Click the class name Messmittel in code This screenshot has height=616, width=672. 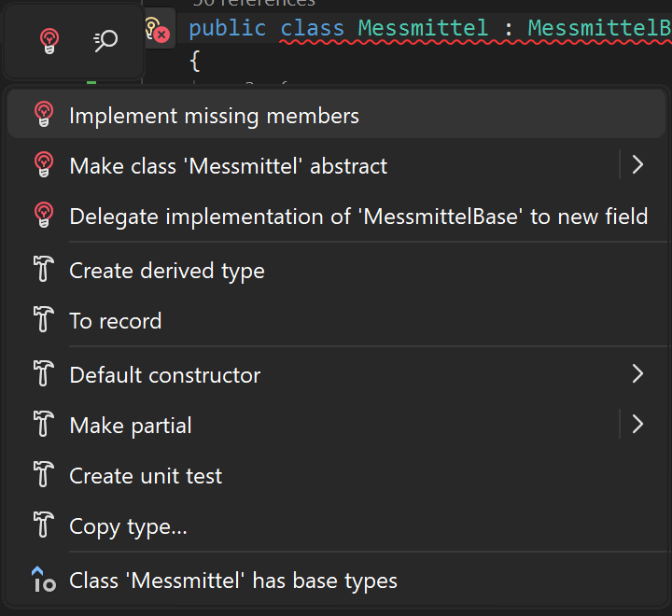423,27
